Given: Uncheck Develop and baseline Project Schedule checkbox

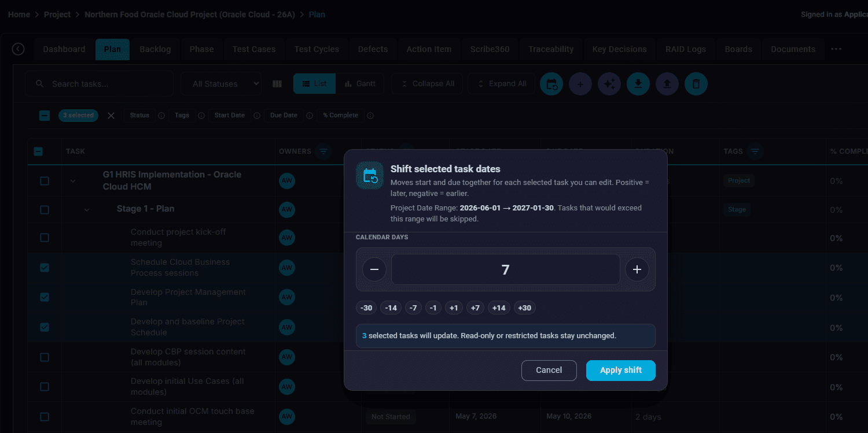Looking at the screenshot, I should point(45,327).
